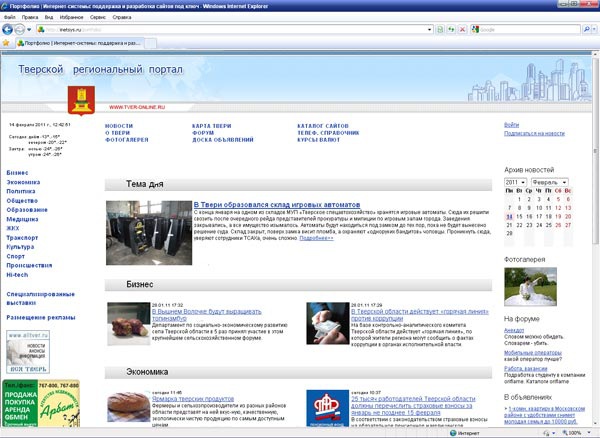
Task: Open the Февраль month dropdown
Action: (x=547, y=183)
